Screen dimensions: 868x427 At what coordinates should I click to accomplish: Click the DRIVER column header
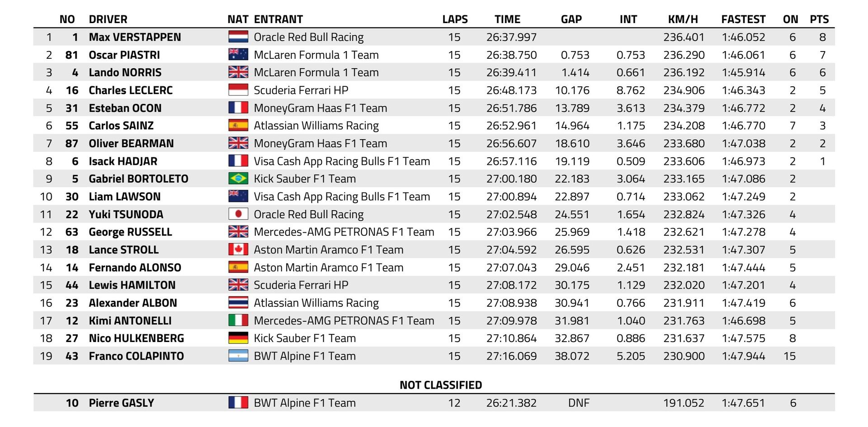click(108, 19)
